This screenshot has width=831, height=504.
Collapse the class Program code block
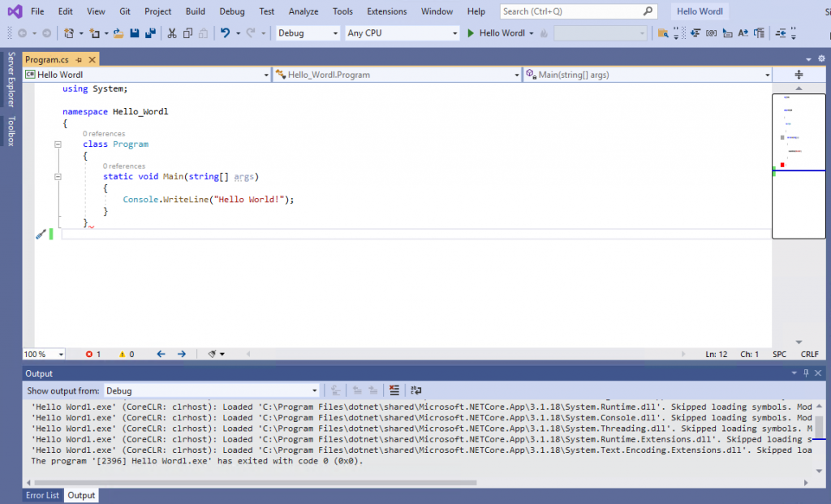(58, 144)
